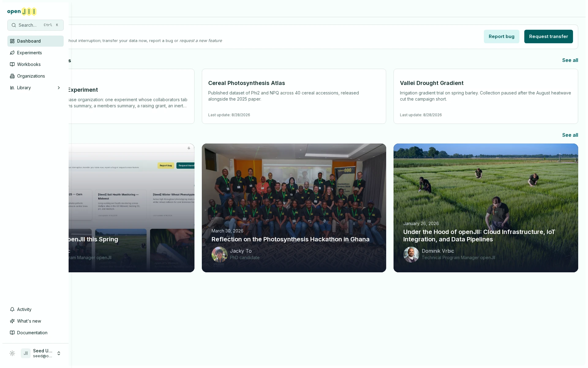Open the Activity page
588x368 pixels.
(x=36, y=309)
